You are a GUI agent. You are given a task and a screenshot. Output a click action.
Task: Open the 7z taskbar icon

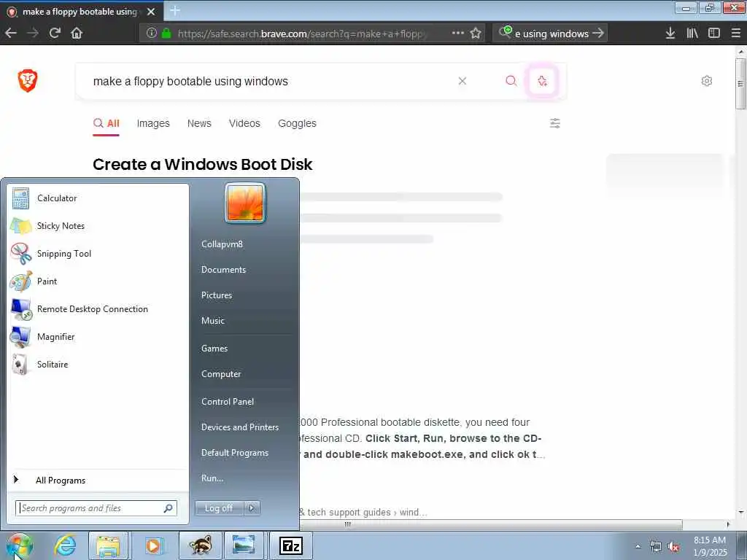pyautogui.click(x=291, y=545)
